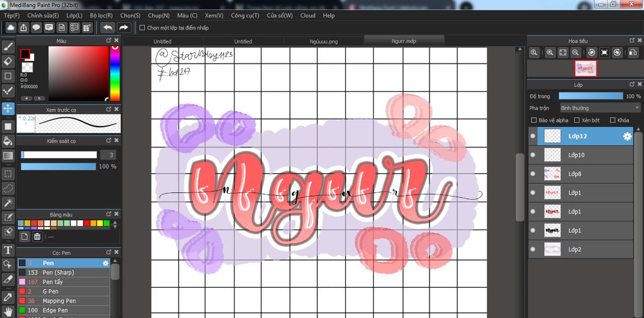Click the add new palette color icon

pos(25,237)
